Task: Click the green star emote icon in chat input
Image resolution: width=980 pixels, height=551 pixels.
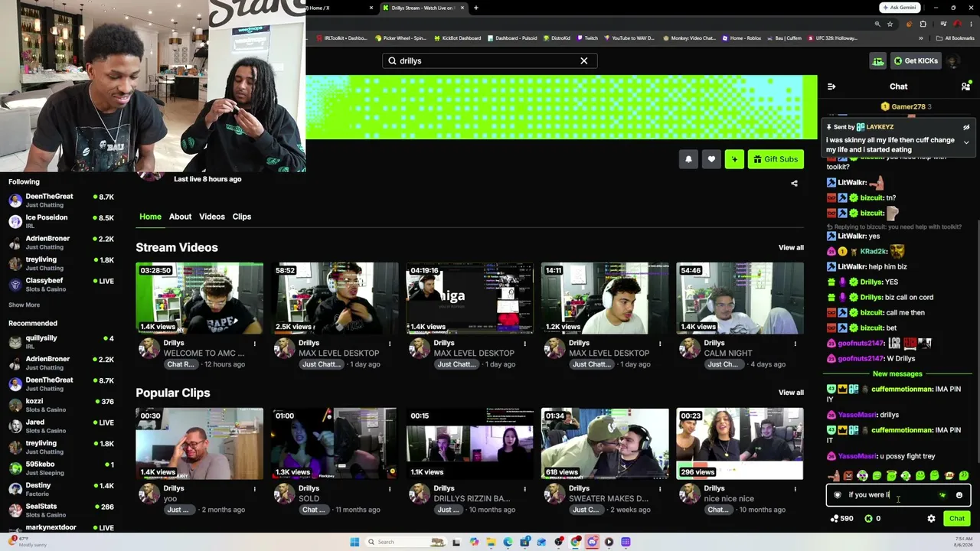Action: coord(942,495)
